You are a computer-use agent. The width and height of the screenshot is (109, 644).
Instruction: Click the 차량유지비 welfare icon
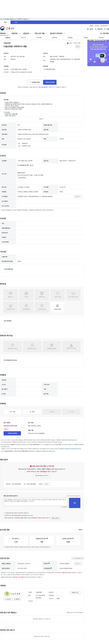pyautogui.click(x=42, y=295)
